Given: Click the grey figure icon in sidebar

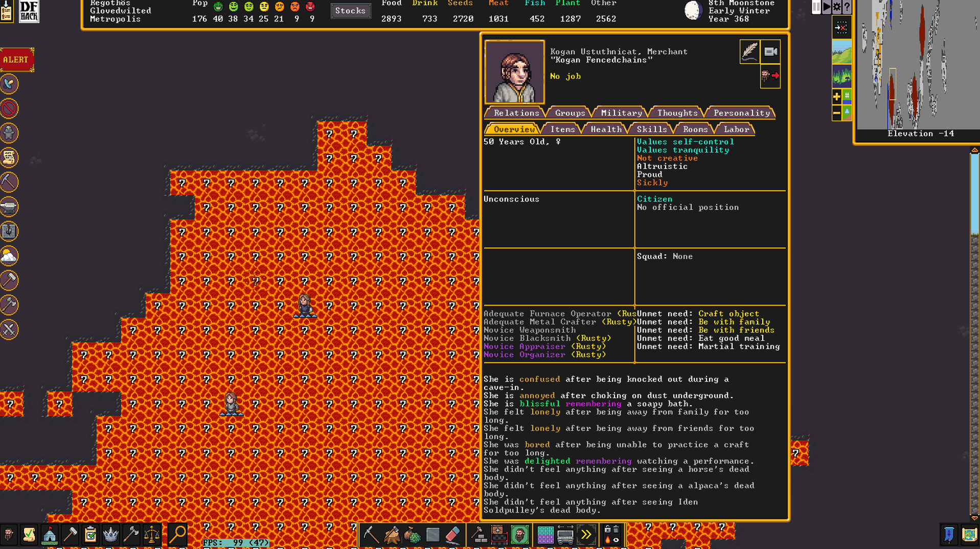Looking at the screenshot, I should click(x=9, y=134).
